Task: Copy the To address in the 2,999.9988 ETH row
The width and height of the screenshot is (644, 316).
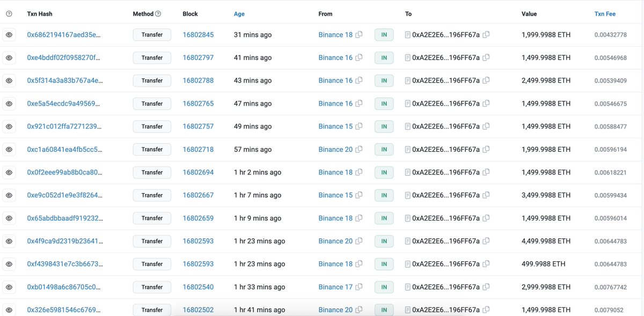Action: [x=486, y=287]
